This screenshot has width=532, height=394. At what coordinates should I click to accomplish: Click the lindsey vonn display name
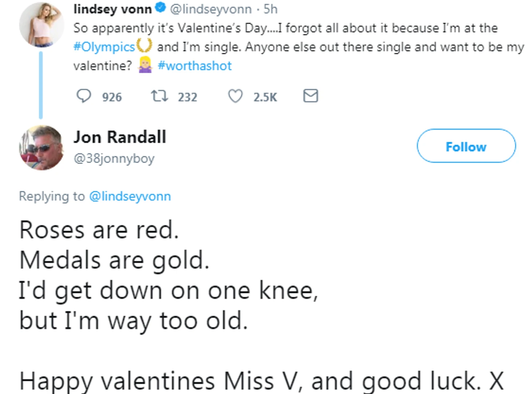pos(112,9)
